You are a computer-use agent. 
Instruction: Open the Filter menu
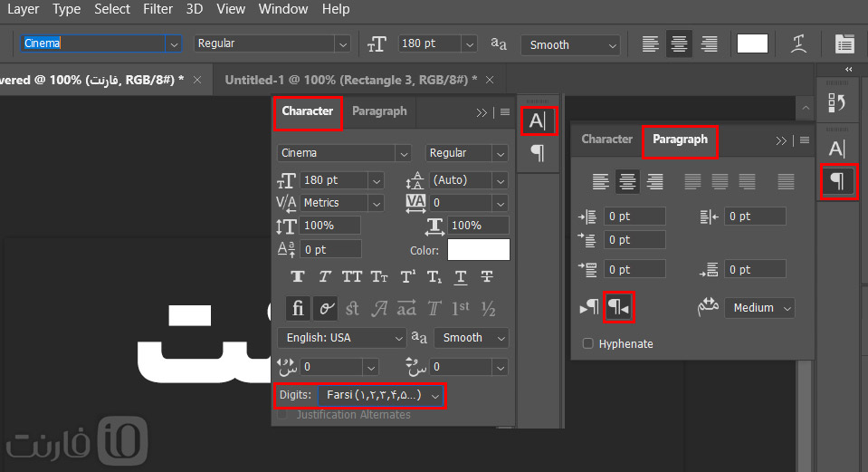coord(157,9)
